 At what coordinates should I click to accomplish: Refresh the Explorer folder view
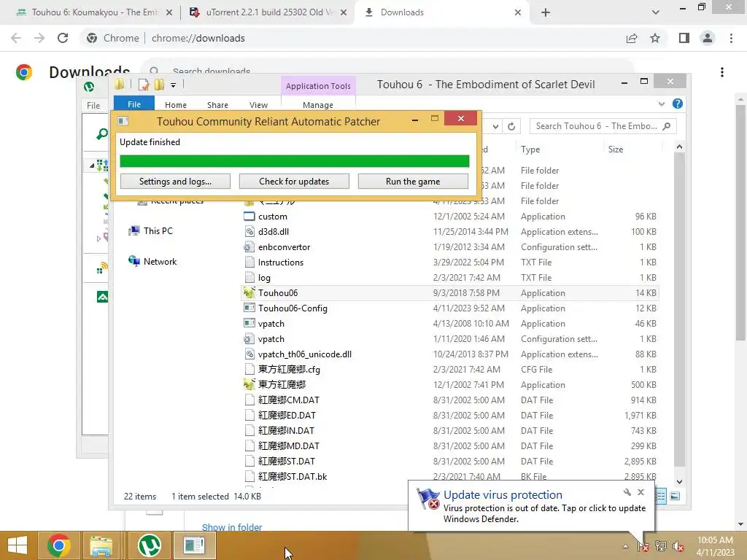tap(511, 126)
